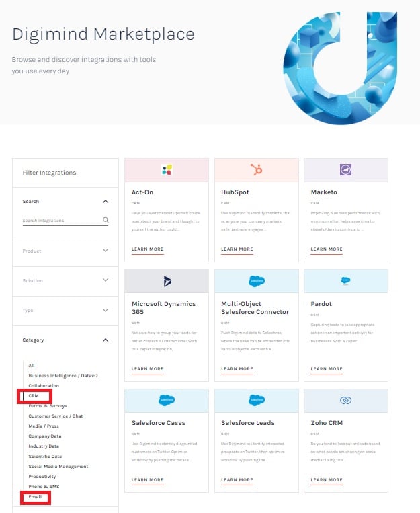
Task: Open the HubSpot card title
Action: 235,192
